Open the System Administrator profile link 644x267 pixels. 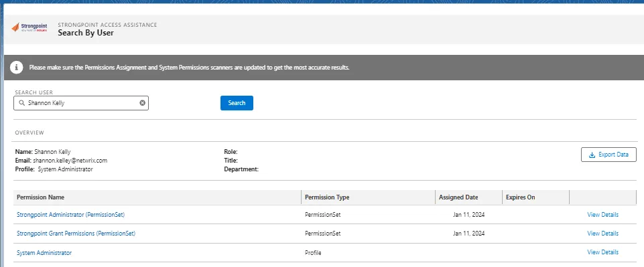coord(44,253)
